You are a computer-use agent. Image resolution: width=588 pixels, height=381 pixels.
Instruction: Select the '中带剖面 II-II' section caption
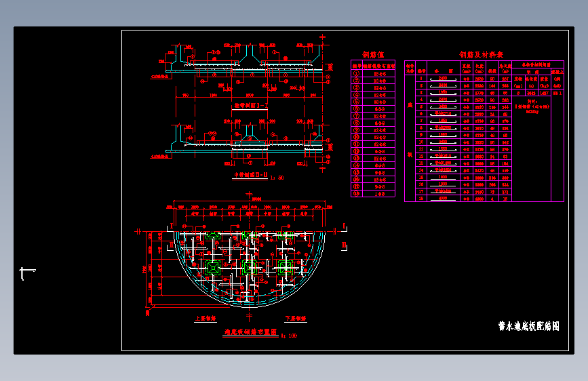[x=251, y=175]
